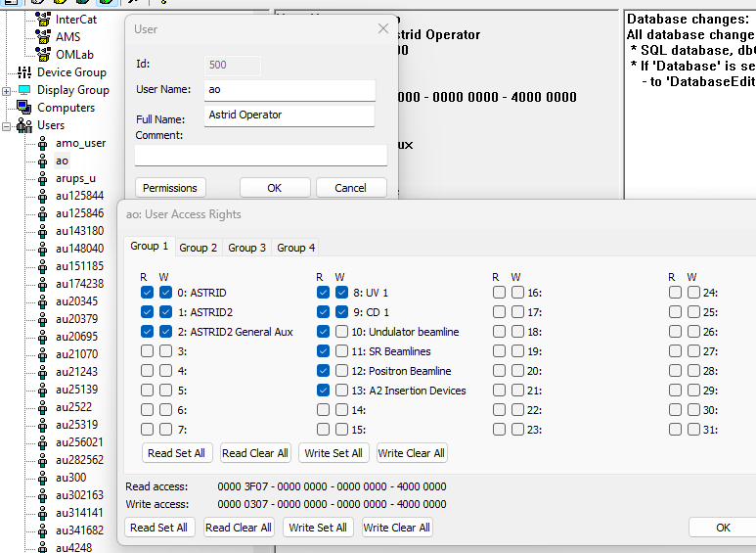This screenshot has height=553, width=756.
Task: Disable write access for 9: CD 1
Action: [x=341, y=312]
